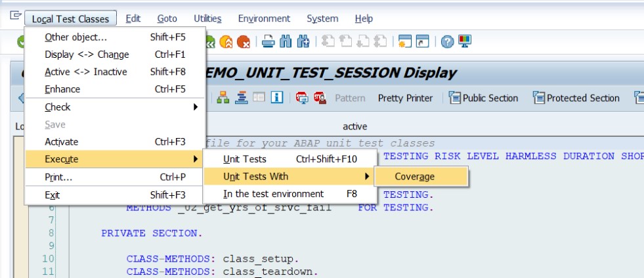Click the Protected Section button

click(576, 98)
